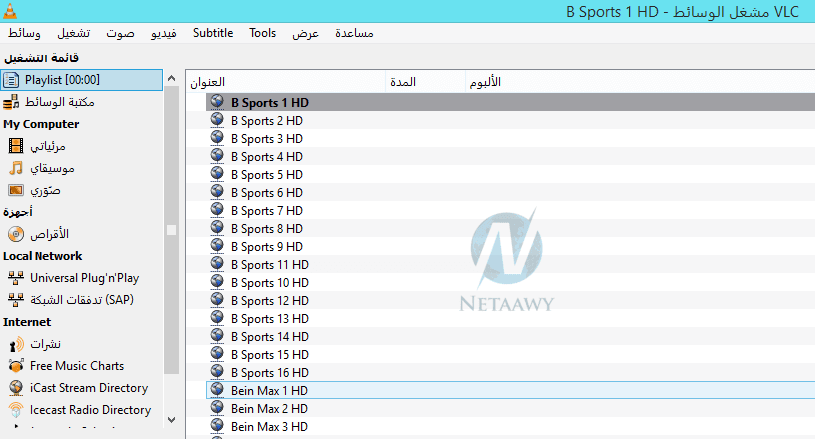The width and height of the screenshot is (815, 439).
Task: Sort playlist by المدة duration column
Action: click(426, 82)
